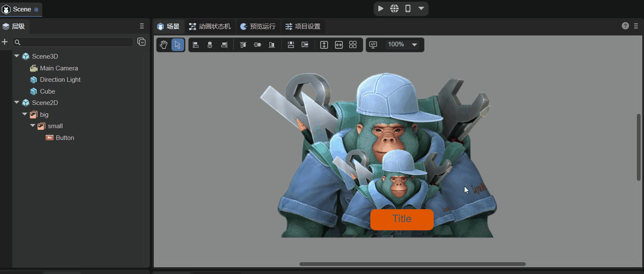Collapse the Scene3D tree node
This screenshot has width=644, height=274.
[x=17, y=56]
